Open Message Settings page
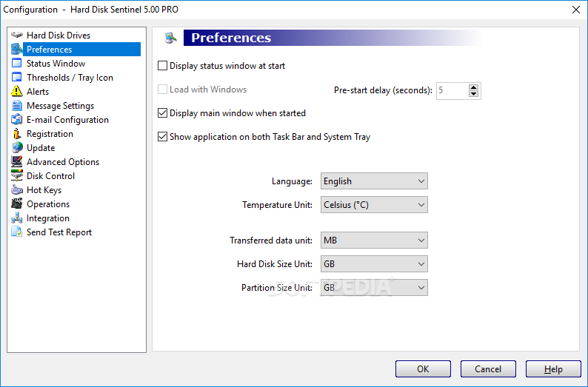This screenshot has width=588, height=387. click(x=61, y=106)
